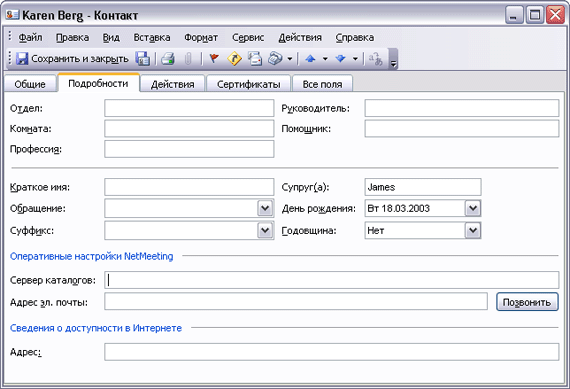Image resolution: width=570 pixels, height=389 pixels.
Task: Open the Вид menu
Action: (x=111, y=37)
